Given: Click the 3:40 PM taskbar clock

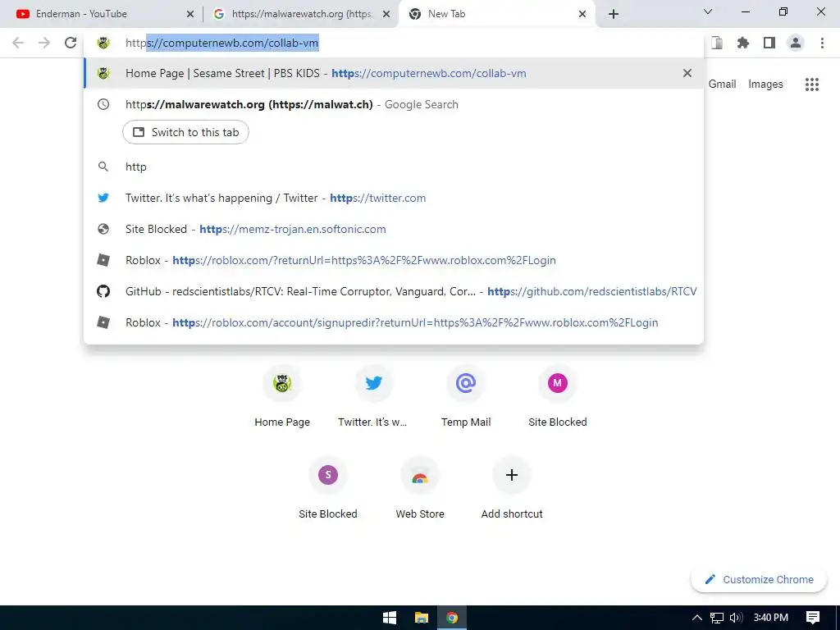Looking at the screenshot, I should [x=771, y=618].
